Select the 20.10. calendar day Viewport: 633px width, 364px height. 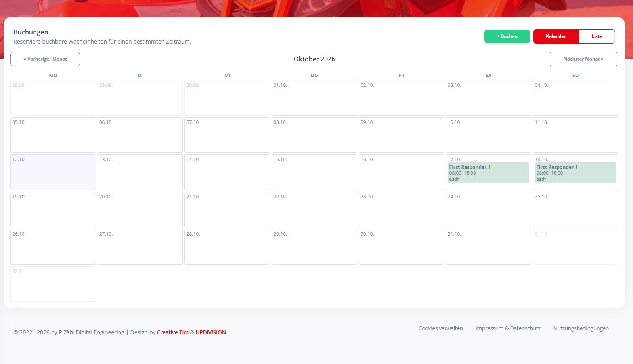point(140,210)
